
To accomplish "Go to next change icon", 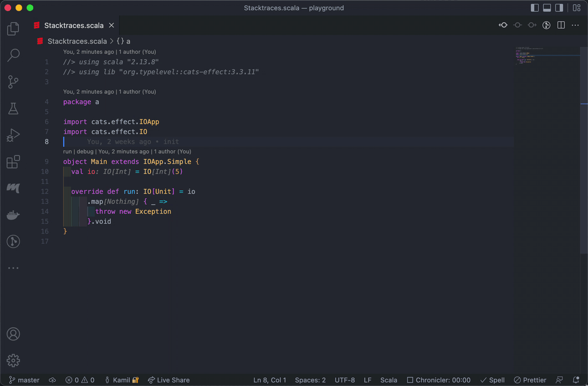I will [532, 25].
